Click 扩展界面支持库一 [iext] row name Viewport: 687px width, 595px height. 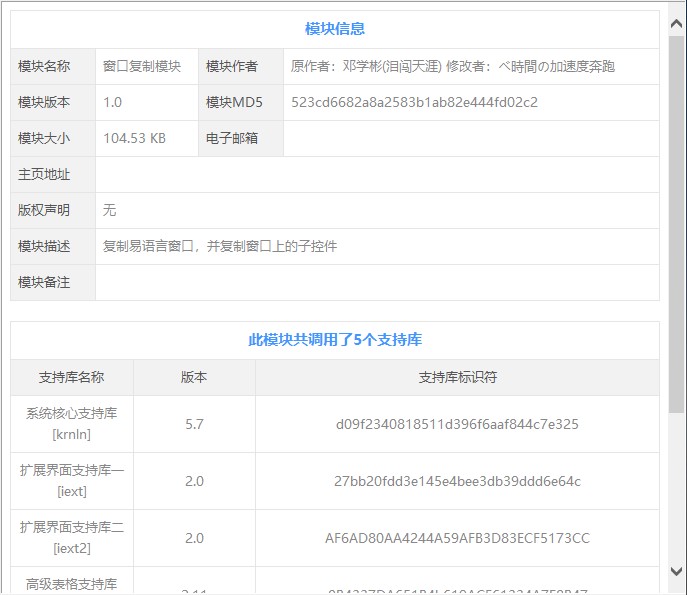tap(72, 481)
